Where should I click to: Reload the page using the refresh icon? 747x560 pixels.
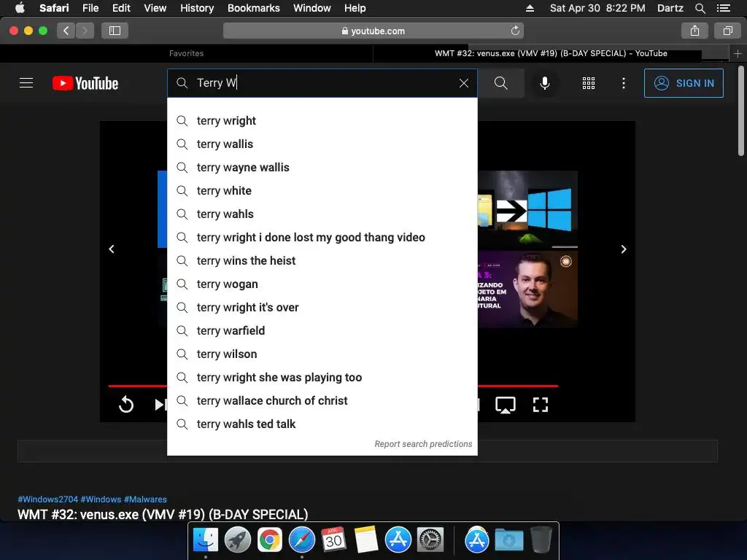point(515,31)
